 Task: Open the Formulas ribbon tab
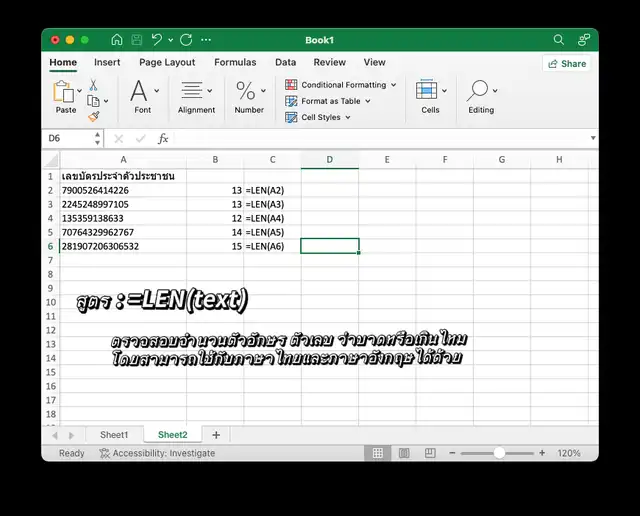(235, 62)
